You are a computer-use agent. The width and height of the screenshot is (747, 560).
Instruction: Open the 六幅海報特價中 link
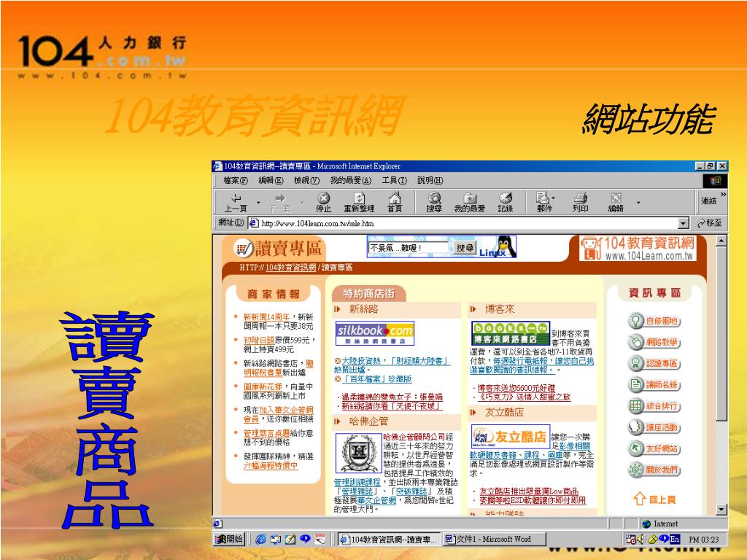[x=270, y=466]
